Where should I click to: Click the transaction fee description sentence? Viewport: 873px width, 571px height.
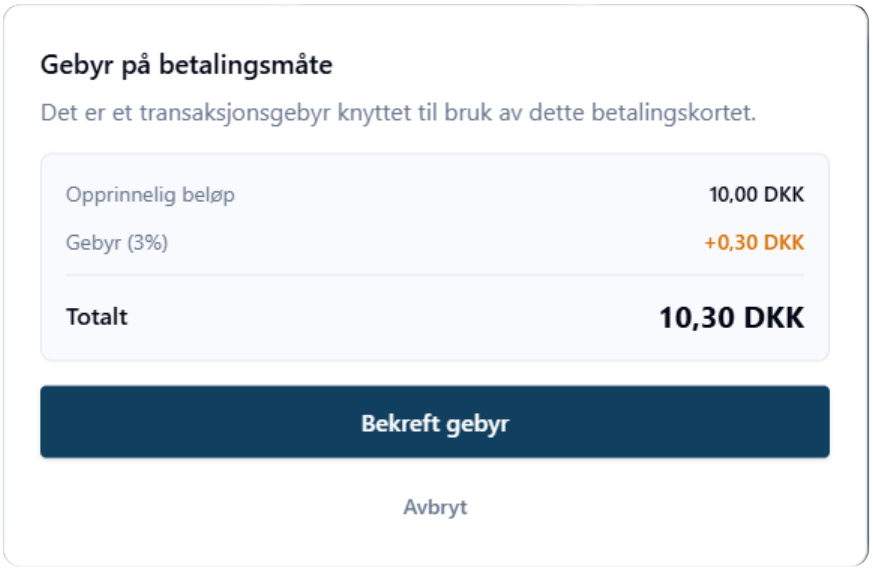pos(398,112)
